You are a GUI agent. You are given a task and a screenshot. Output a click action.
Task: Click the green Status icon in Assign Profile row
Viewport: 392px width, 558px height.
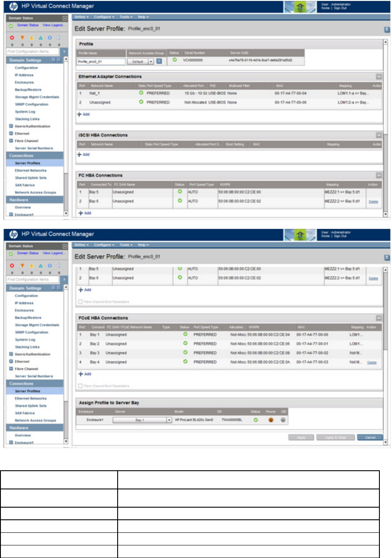coord(256,419)
